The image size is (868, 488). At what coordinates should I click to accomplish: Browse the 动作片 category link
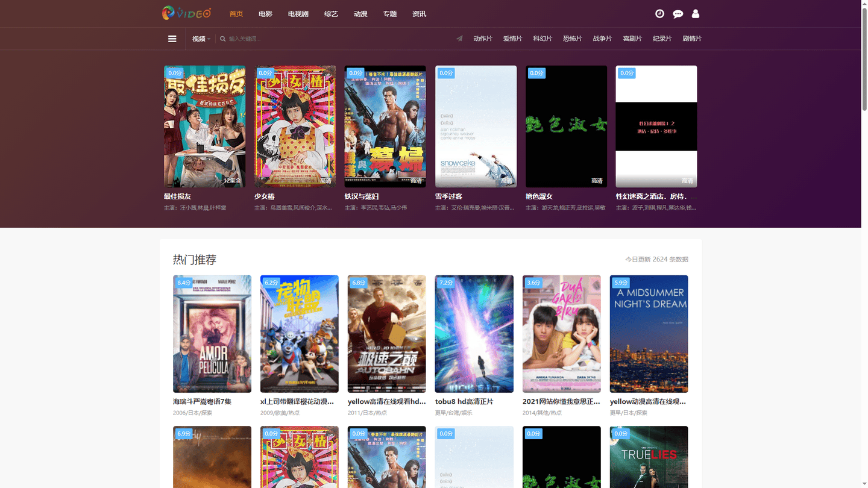click(x=483, y=39)
